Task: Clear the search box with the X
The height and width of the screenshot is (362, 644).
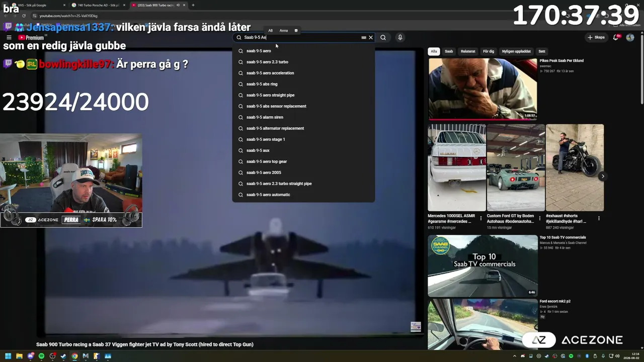Action: pyautogui.click(x=371, y=37)
